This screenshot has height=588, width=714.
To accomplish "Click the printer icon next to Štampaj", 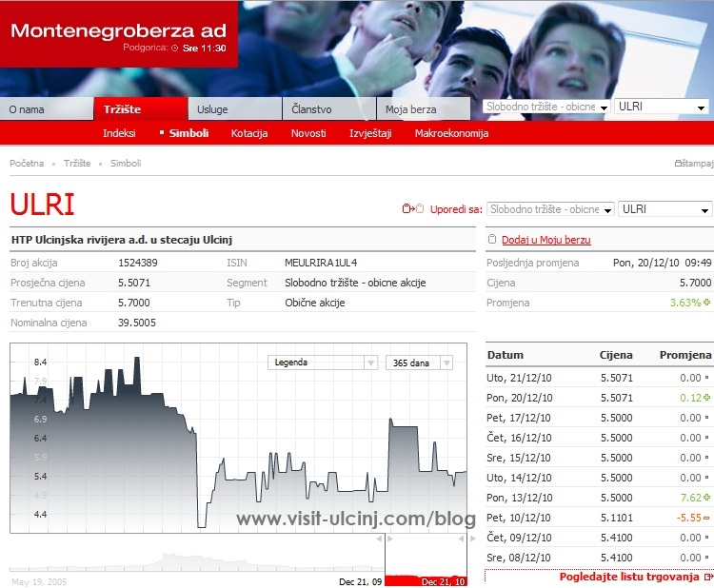I will point(678,163).
